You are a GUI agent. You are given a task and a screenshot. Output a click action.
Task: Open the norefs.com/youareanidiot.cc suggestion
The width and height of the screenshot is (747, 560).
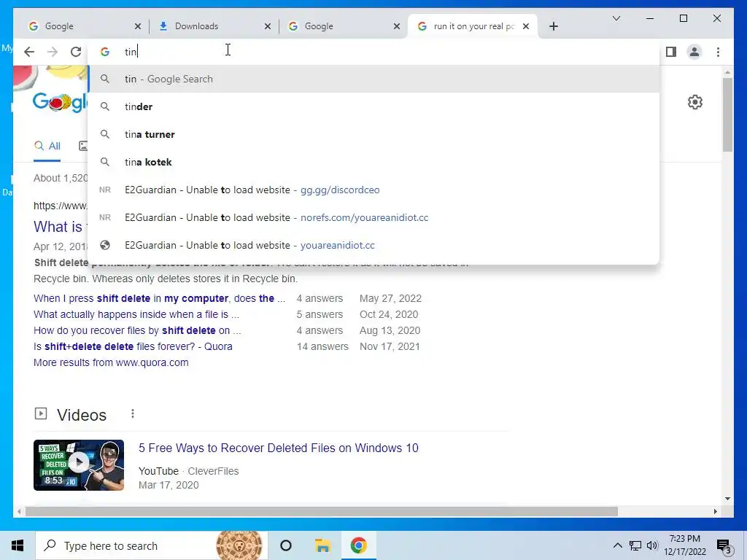pyautogui.click(x=374, y=217)
